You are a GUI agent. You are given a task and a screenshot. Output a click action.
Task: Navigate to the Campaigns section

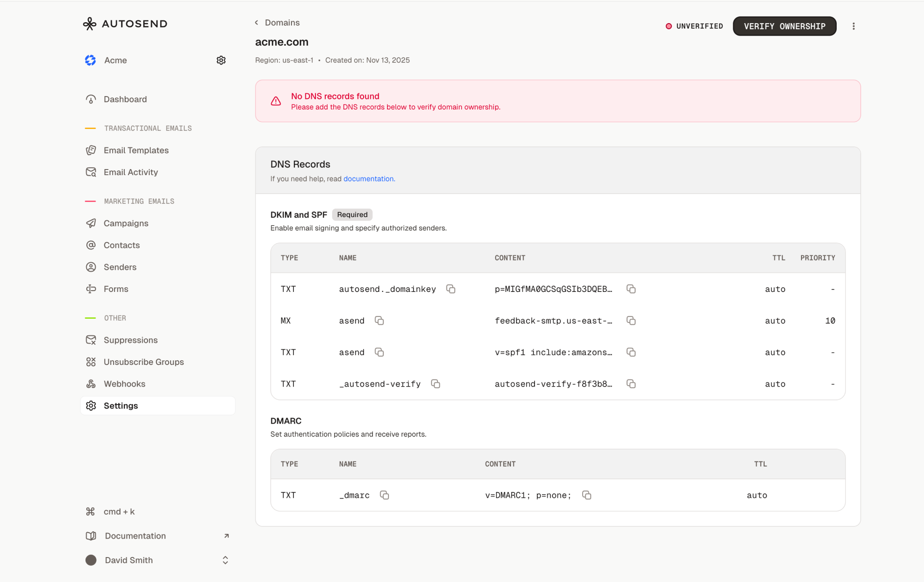(x=126, y=223)
